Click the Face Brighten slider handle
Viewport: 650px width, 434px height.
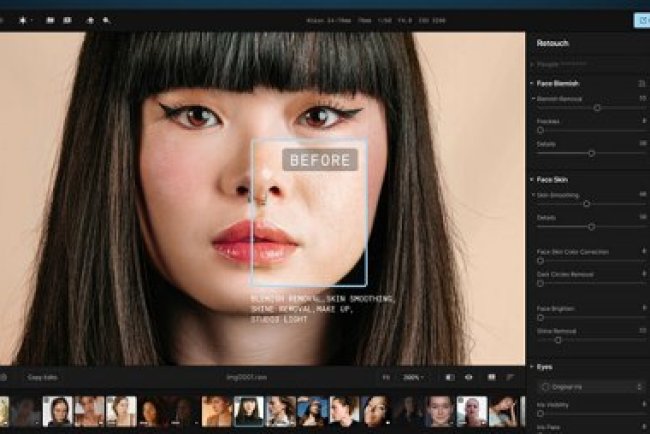(x=540, y=318)
